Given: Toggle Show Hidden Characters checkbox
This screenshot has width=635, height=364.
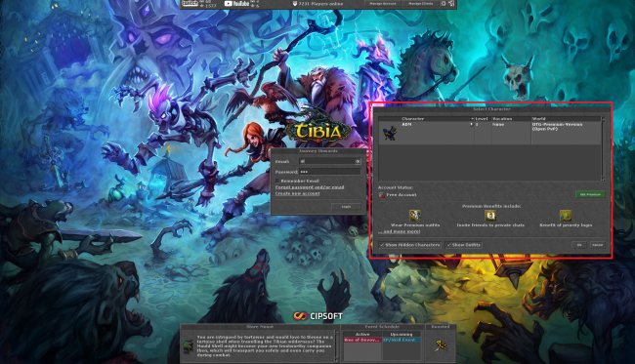Looking at the screenshot, I should [x=381, y=245].
